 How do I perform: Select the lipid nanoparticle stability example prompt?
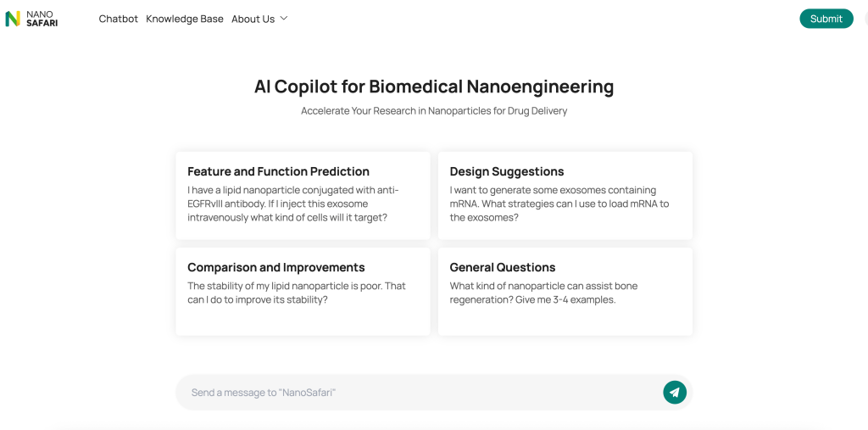coord(296,293)
